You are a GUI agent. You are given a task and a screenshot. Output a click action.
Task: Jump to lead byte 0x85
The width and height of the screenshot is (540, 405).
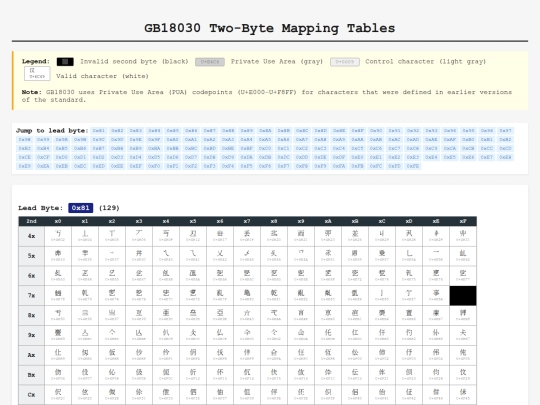coord(173,131)
